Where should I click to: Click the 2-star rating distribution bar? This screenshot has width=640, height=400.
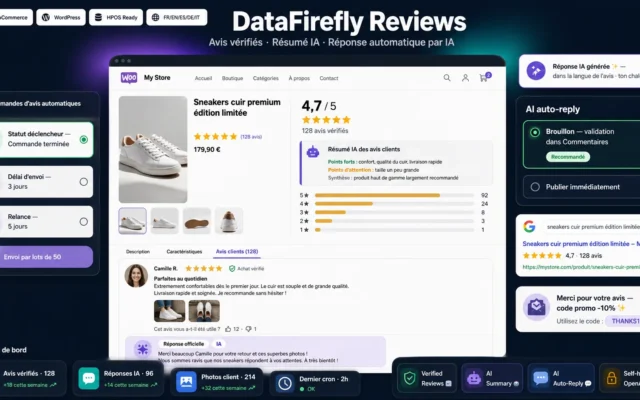(x=394, y=221)
